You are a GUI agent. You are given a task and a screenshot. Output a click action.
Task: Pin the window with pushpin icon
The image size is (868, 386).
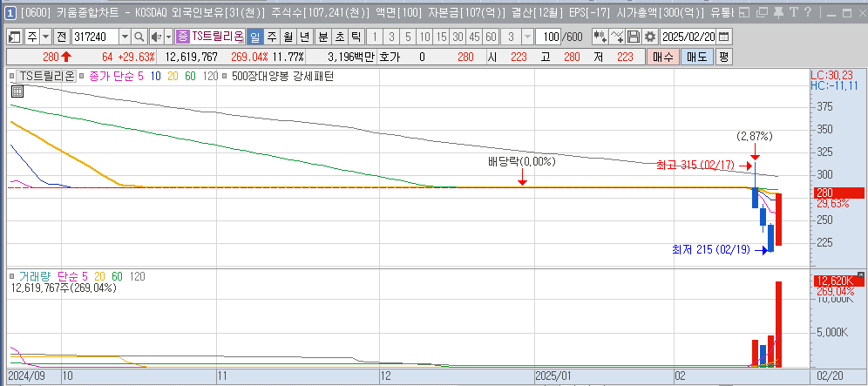click(x=777, y=12)
